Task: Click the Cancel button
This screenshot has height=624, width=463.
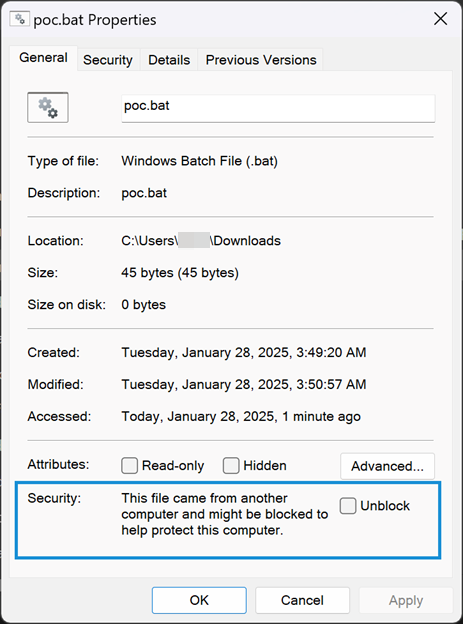Action: (x=303, y=600)
